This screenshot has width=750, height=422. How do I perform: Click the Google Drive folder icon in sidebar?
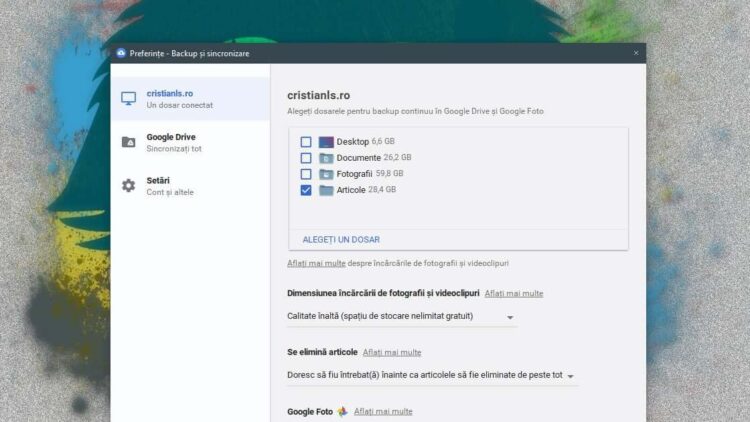tap(128, 142)
